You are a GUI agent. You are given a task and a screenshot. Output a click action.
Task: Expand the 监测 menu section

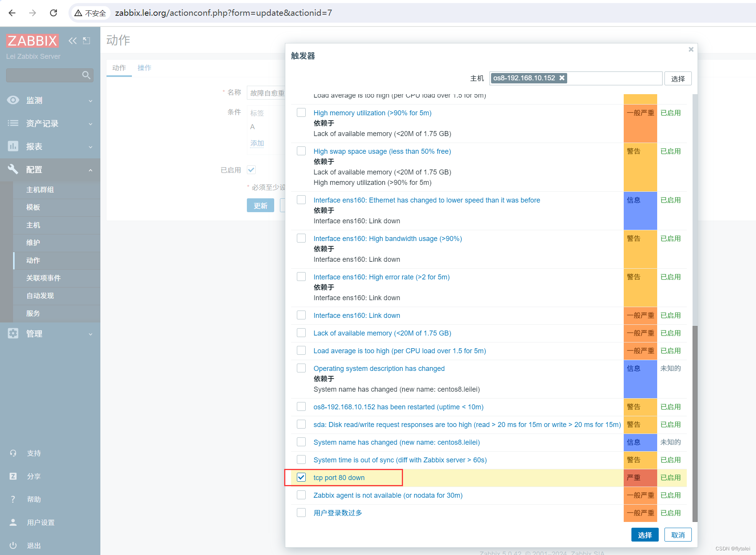click(x=50, y=100)
